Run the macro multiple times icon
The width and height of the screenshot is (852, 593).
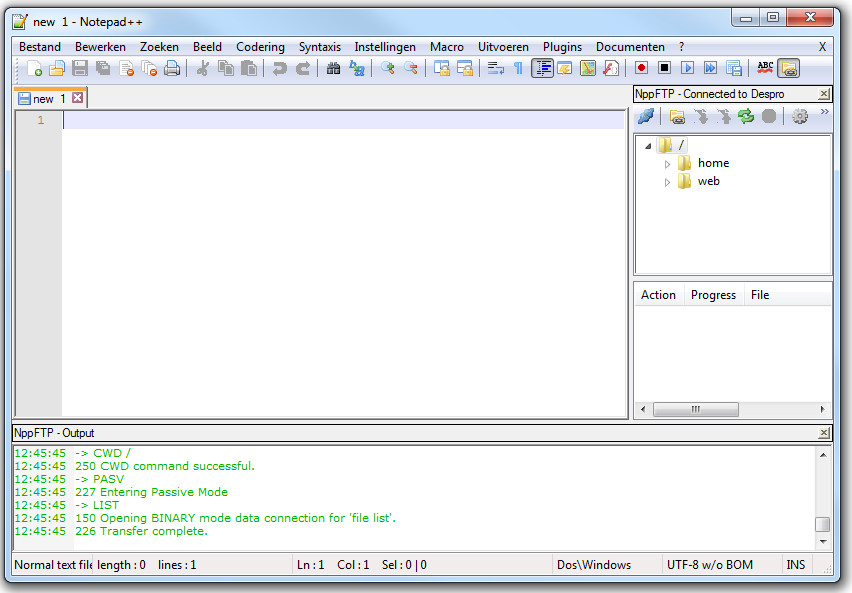pyautogui.click(x=710, y=68)
